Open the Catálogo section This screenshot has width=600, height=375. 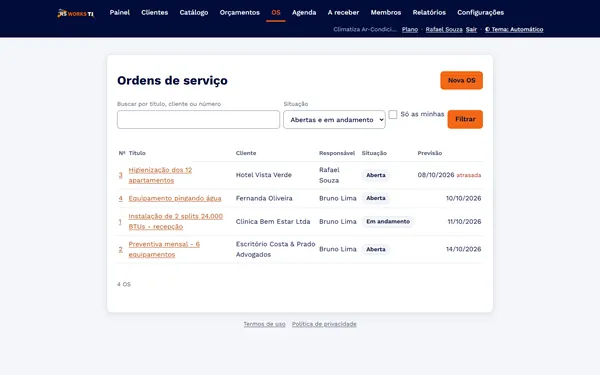[x=194, y=13]
